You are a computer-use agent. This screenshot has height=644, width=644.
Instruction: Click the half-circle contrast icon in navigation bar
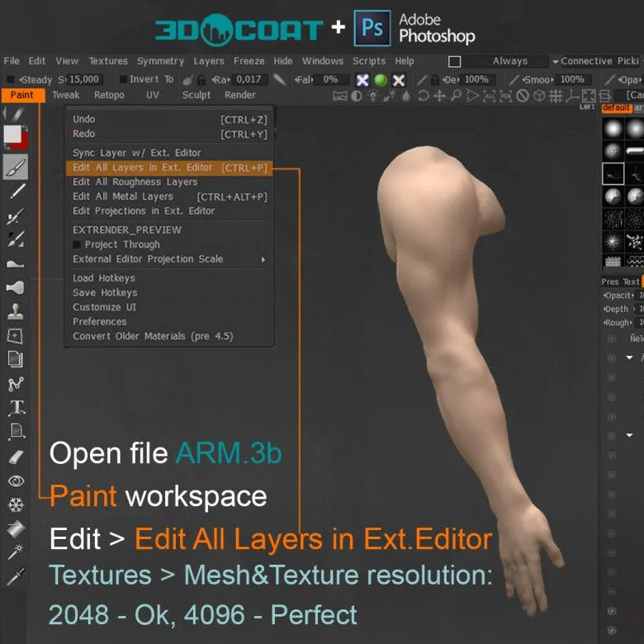click(357, 96)
